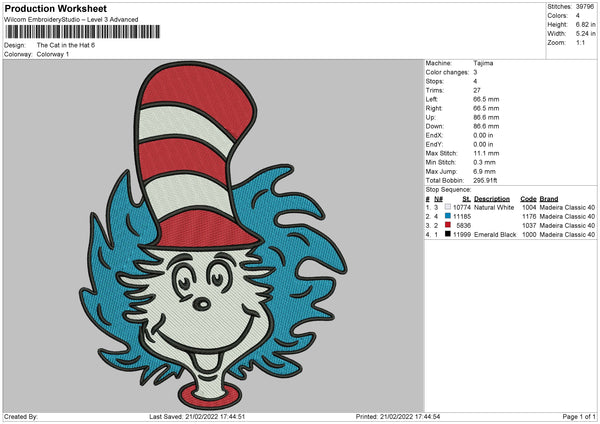Select the blue thread swatch in stop 2
The height and width of the screenshot is (424, 600).
(x=447, y=216)
